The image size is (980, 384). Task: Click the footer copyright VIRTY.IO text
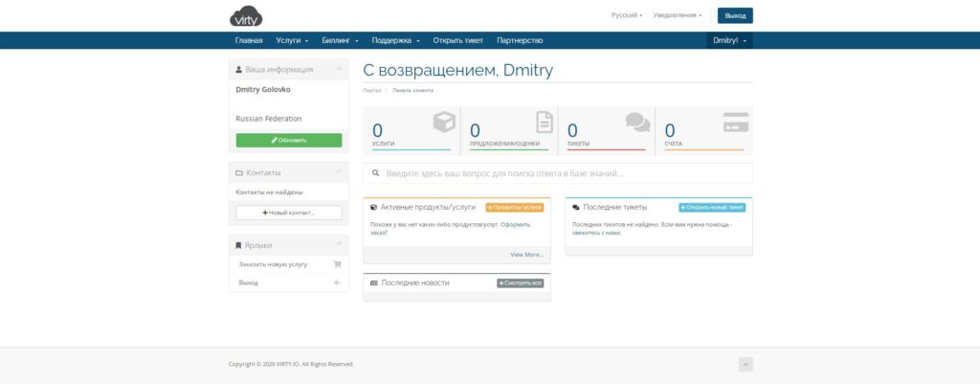tap(291, 364)
